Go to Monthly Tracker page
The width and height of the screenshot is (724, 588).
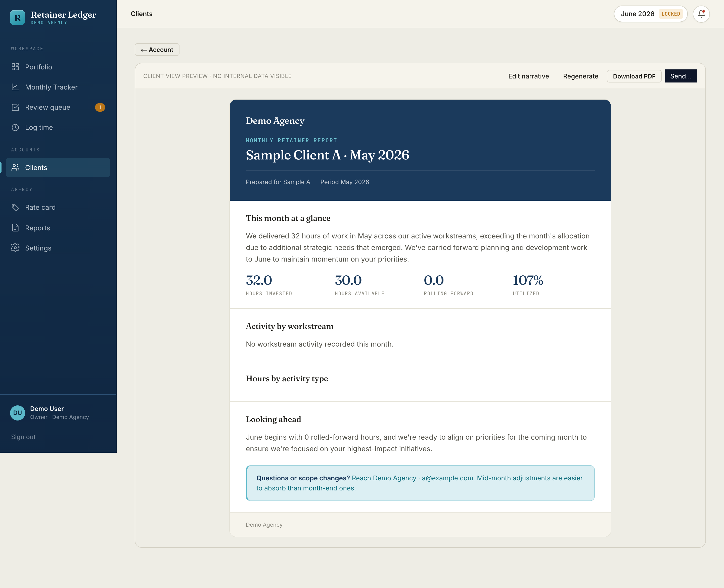tap(58, 87)
